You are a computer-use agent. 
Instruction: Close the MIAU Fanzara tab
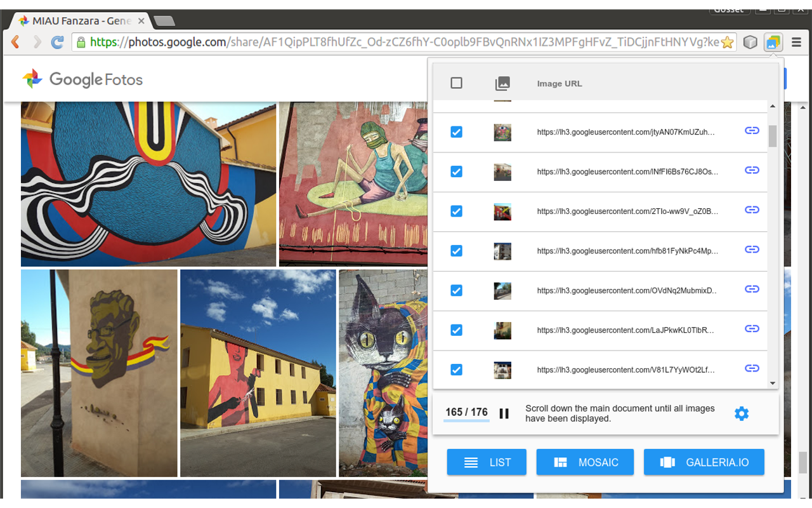click(141, 21)
